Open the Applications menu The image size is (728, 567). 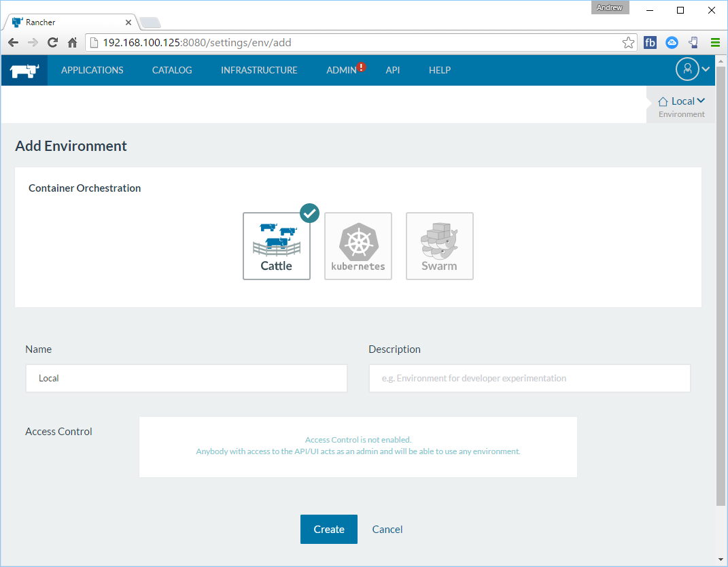click(92, 70)
